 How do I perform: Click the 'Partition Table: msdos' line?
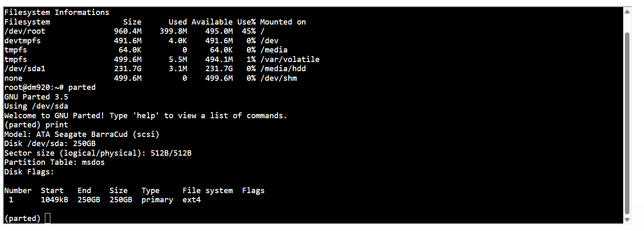pos(54,162)
